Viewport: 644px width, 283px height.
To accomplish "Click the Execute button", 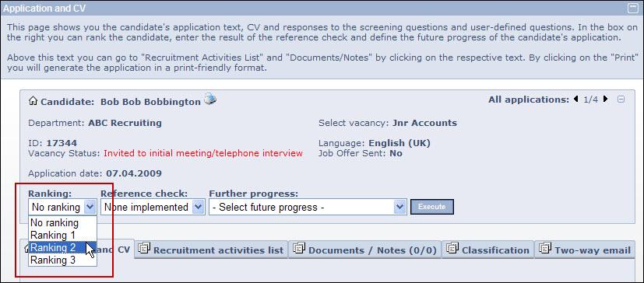I will (x=432, y=207).
